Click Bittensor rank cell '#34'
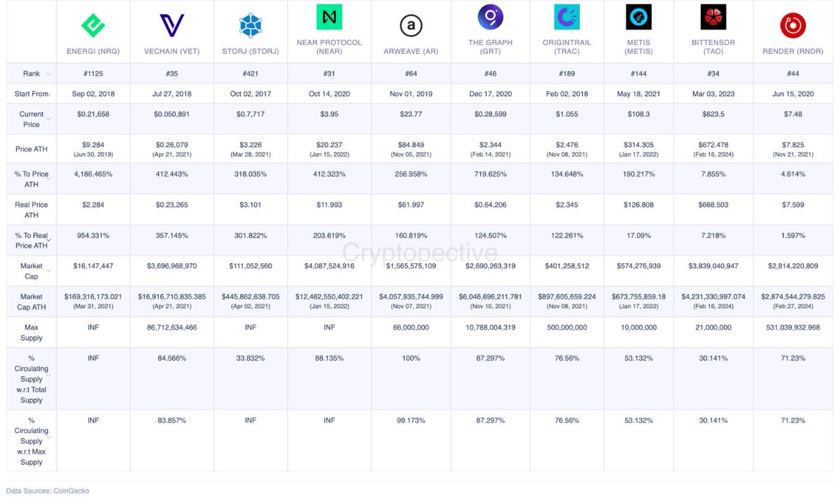 (713, 73)
